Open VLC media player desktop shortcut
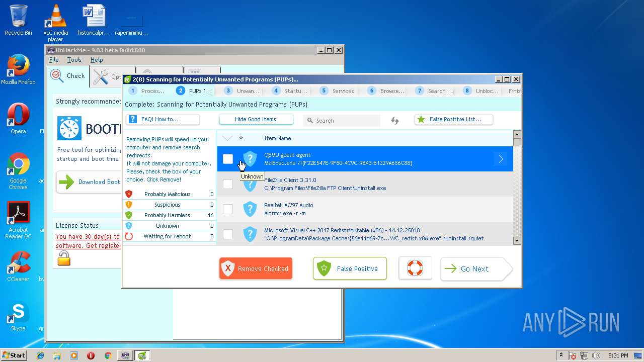 tap(55, 23)
